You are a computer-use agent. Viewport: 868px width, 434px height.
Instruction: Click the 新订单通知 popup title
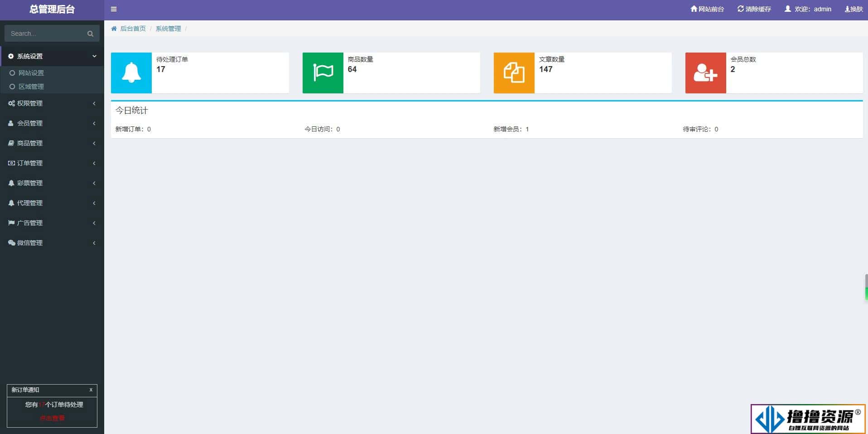(25, 390)
